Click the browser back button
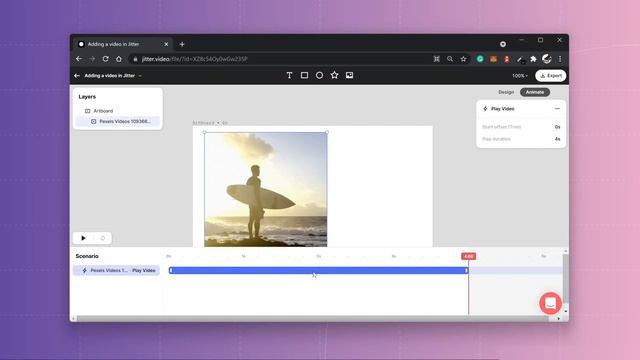This screenshot has height=360, width=640. [x=79, y=59]
